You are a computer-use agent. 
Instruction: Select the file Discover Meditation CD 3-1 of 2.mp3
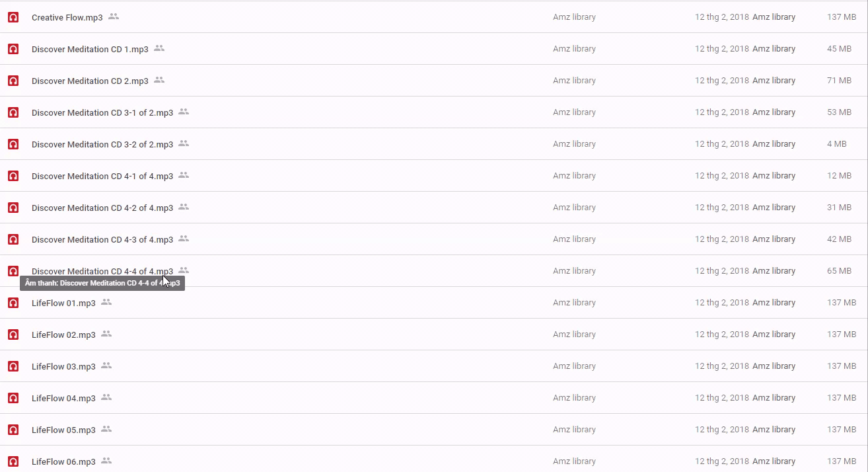coord(102,112)
